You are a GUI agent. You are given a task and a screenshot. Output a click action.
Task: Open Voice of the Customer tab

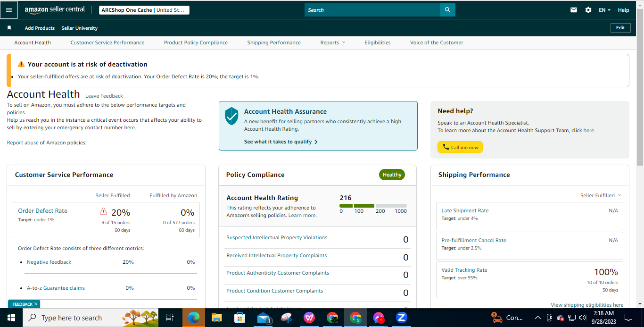tap(437, 42)
